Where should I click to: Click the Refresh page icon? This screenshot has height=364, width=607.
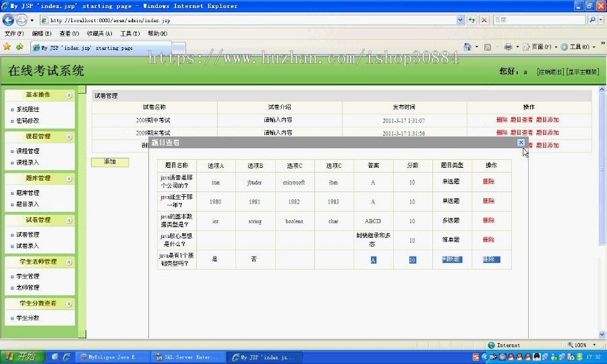coord(471,20)
